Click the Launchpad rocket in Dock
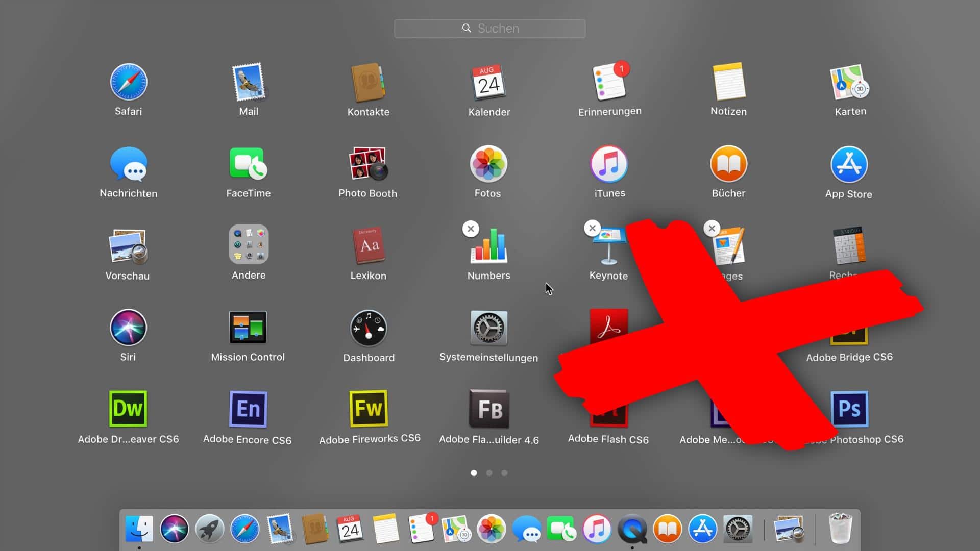Image resolution: width=980 pixels, height=551 pixels. tap(209, 529)
